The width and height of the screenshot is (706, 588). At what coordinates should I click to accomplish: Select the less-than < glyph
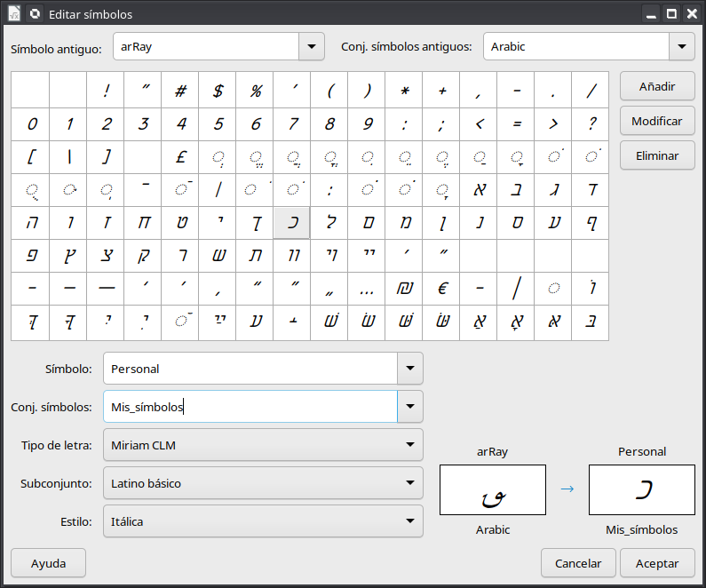pyautogui.click(x=479, y=123)
